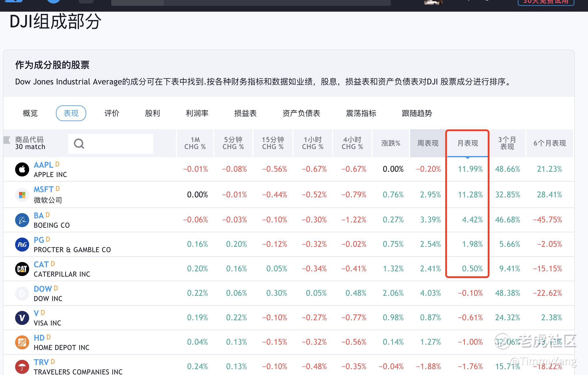
Task: Open the V ticker link
Action: tap(36, 314)
